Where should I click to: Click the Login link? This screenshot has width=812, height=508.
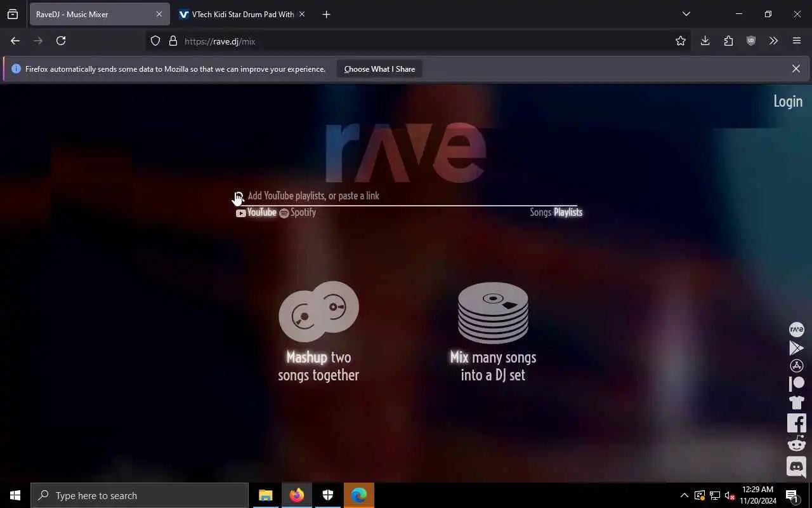[788, 101]
